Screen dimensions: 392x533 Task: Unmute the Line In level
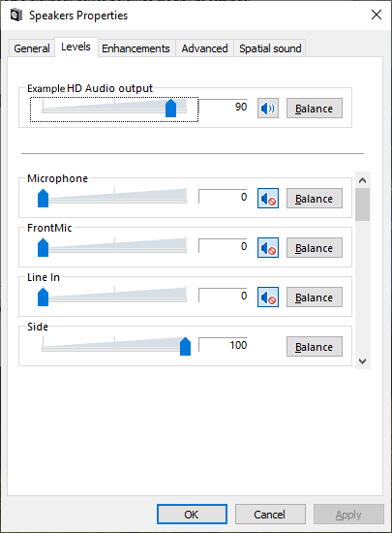click(268, 298)
